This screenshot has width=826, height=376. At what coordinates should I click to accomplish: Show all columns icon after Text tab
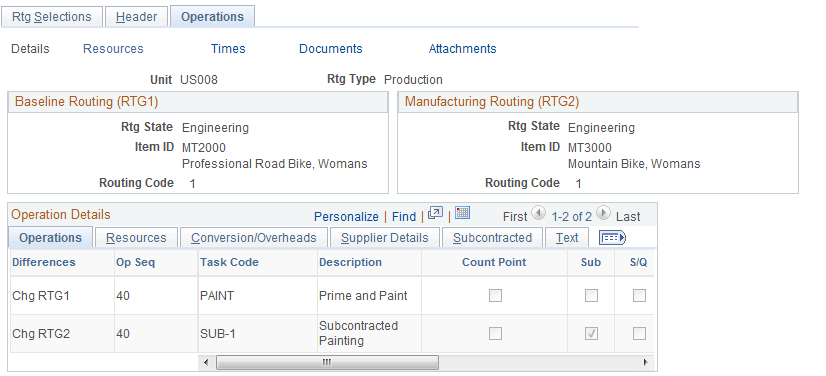tap(612, 238)
